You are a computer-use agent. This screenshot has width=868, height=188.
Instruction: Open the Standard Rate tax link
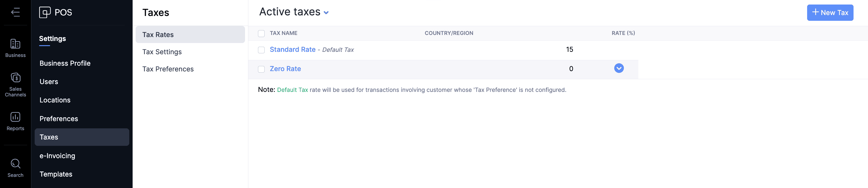click(x=292, y=49)
